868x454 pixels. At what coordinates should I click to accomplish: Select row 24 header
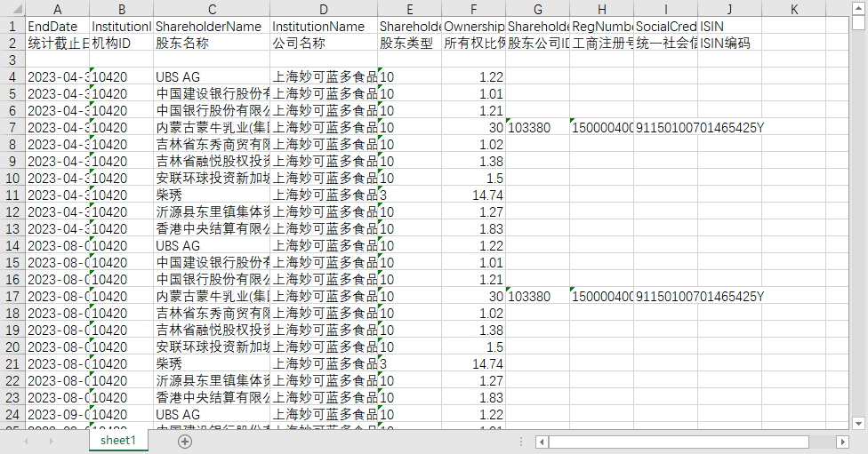pyautogui.click(x=12, y=414)
